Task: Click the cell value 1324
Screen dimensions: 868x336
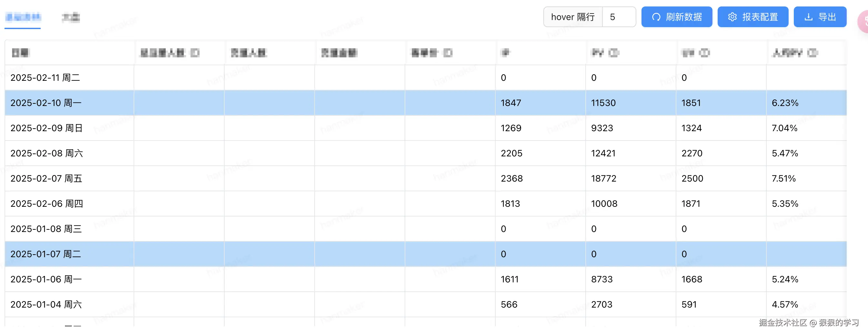Action: (691, 128)
